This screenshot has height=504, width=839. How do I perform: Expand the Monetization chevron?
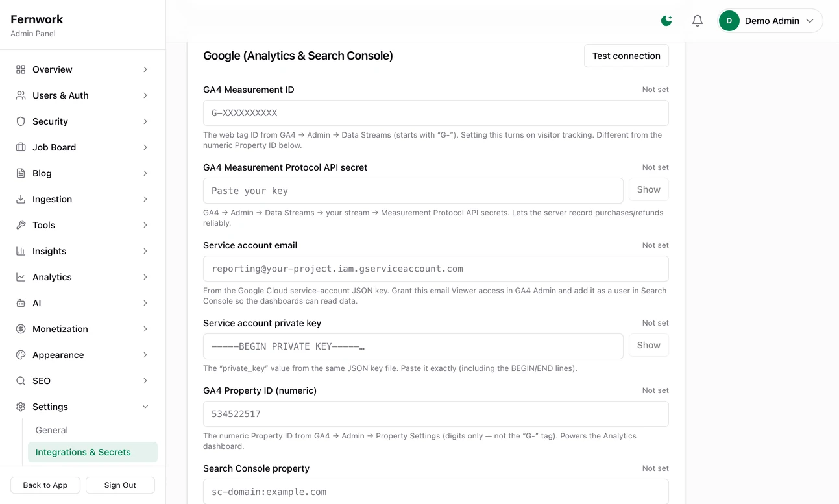[145, 329]
